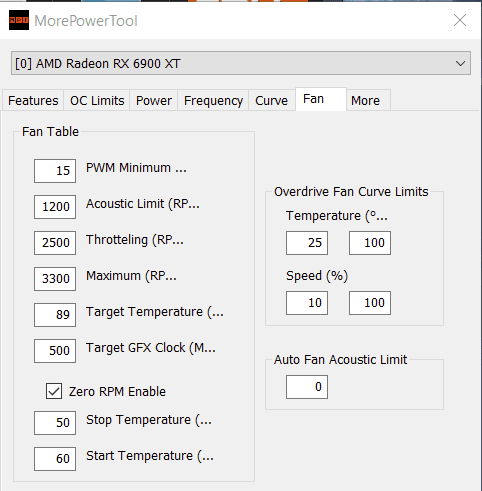Click the Target GFX Clock input
The width and height of the screenshot is (482, 491).
[x=55, y=351]
